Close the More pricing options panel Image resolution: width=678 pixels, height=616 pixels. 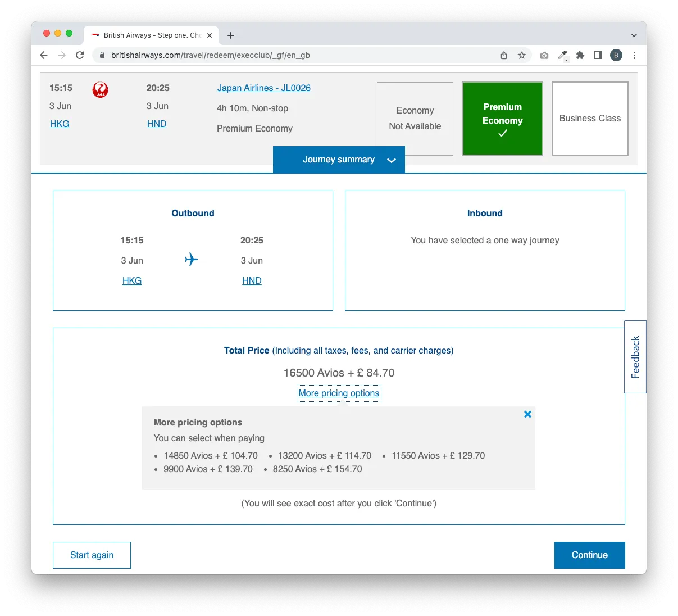pos(527,414)
